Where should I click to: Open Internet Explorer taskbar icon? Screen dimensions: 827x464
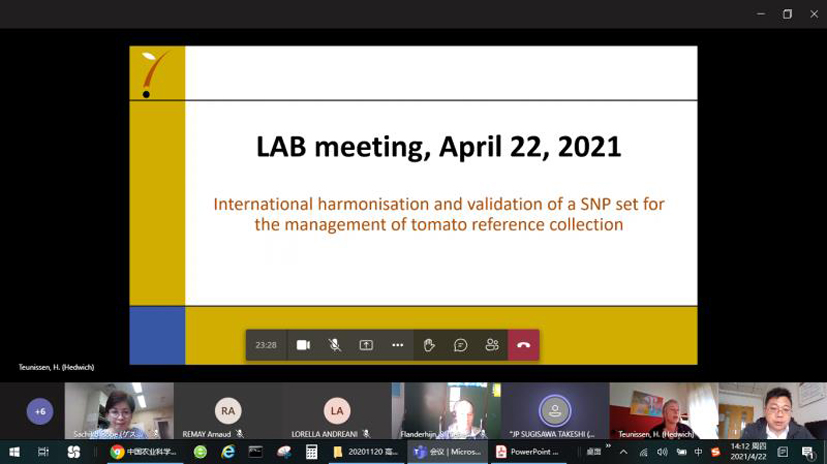[228, 452]
